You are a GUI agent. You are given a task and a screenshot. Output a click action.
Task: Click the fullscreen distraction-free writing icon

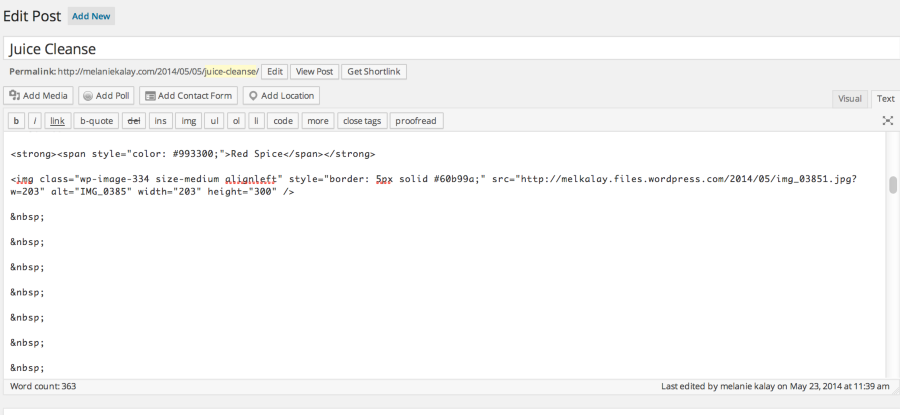tap(887, 121)
